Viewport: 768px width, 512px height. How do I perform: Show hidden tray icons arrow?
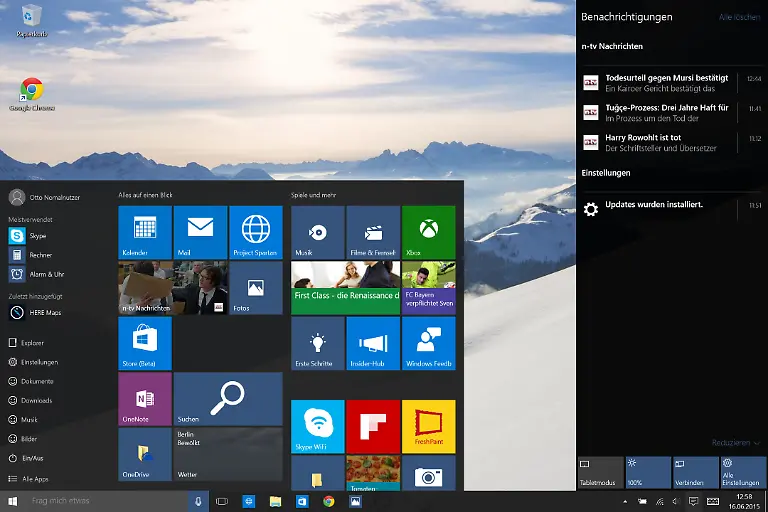pos(625,501)
